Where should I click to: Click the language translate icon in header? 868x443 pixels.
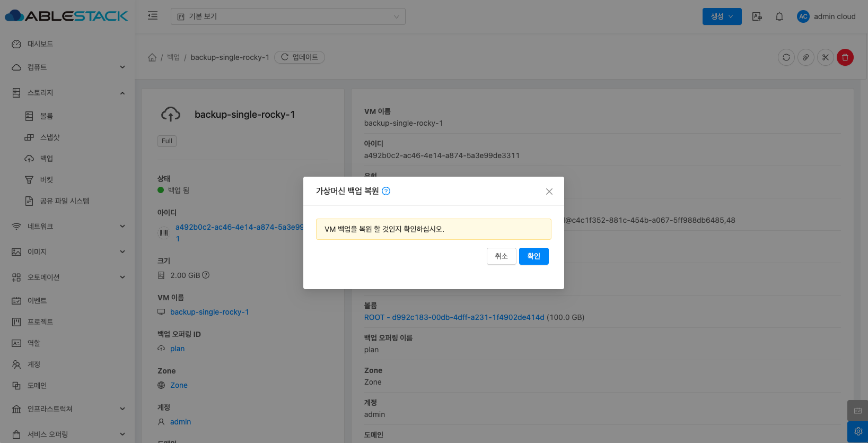(757, 16)
